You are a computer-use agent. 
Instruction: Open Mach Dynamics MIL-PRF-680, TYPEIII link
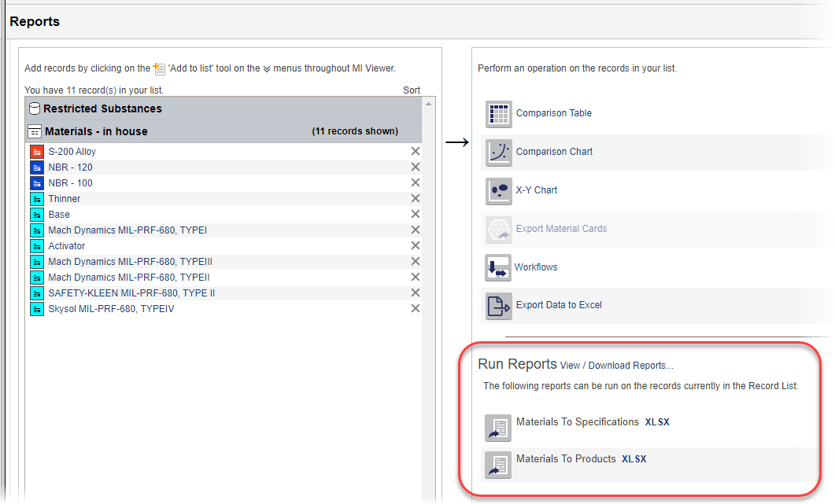pyautogui.click(x=131, y=262)
